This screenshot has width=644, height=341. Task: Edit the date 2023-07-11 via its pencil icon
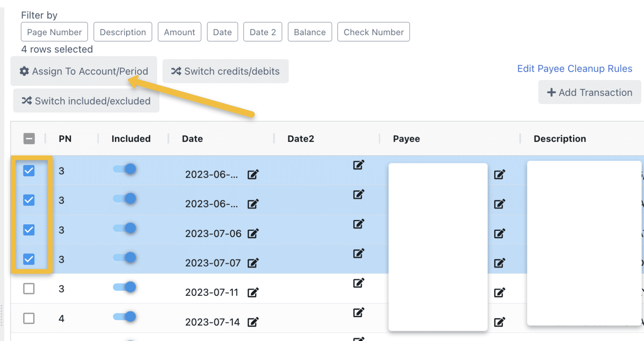253,292
